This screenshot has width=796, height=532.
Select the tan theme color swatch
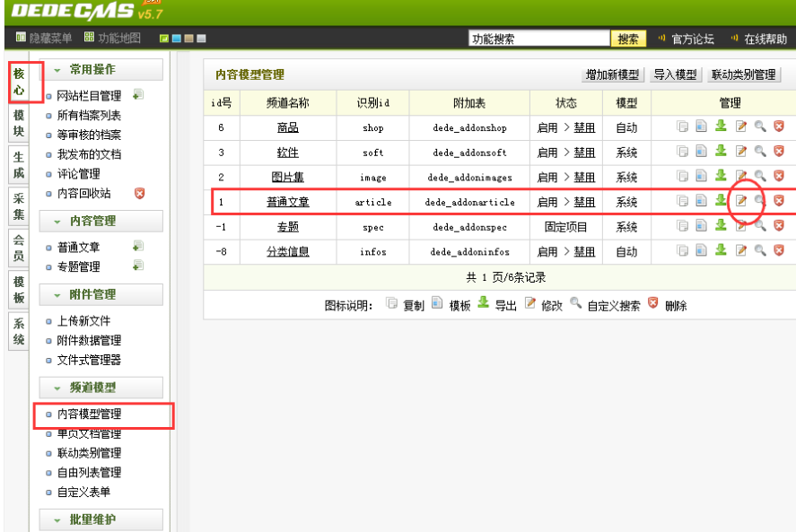pyautogui.click(x=188, y=39)
